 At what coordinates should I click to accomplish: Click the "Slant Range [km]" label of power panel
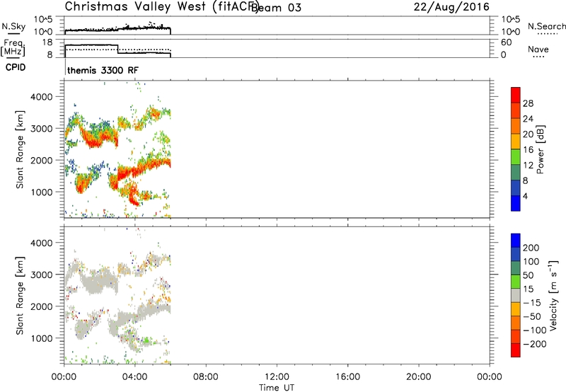(x=20, y=149)
